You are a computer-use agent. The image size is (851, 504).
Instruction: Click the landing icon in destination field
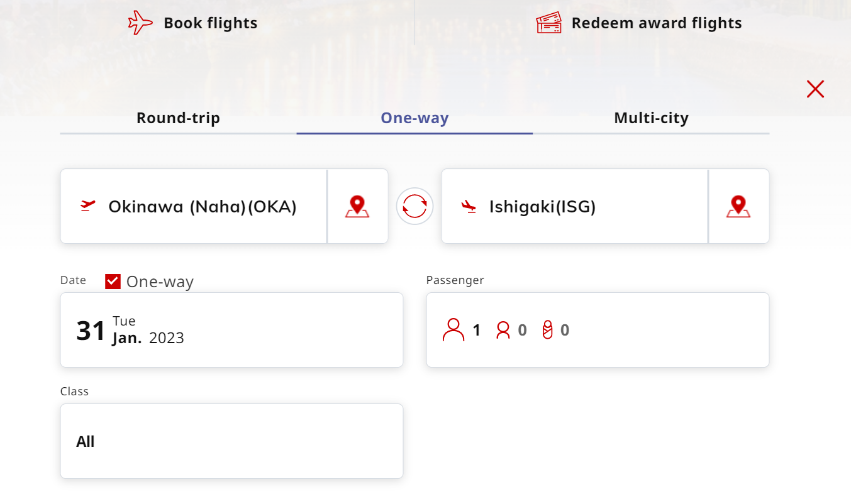point(469,206)
